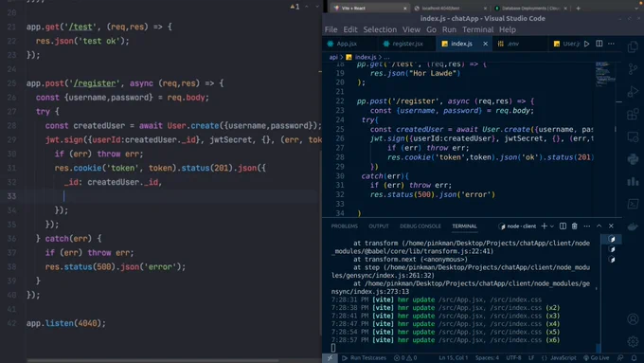The image size is (644, 363).
Task: Open errors and warnings count in status bar
Action: (405, 357)
